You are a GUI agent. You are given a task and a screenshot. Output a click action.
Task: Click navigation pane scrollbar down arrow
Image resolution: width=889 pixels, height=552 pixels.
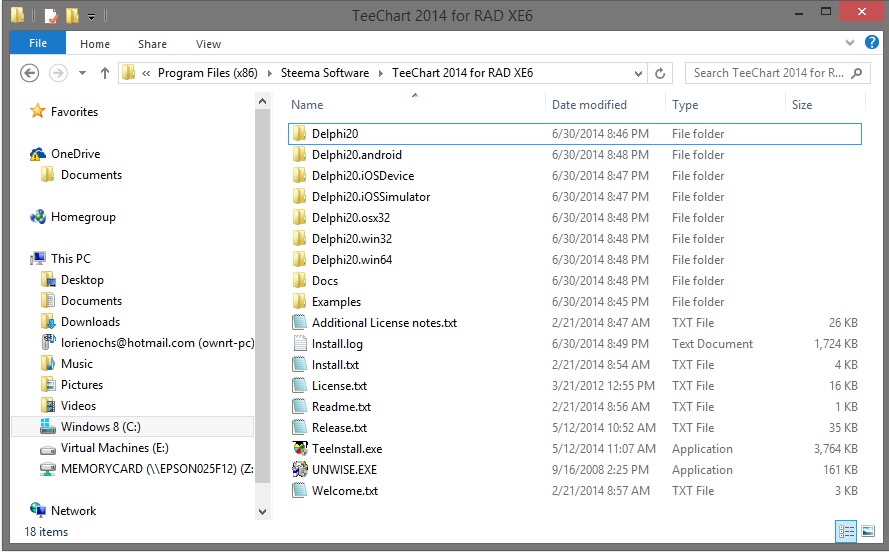(x=263, y=512)
